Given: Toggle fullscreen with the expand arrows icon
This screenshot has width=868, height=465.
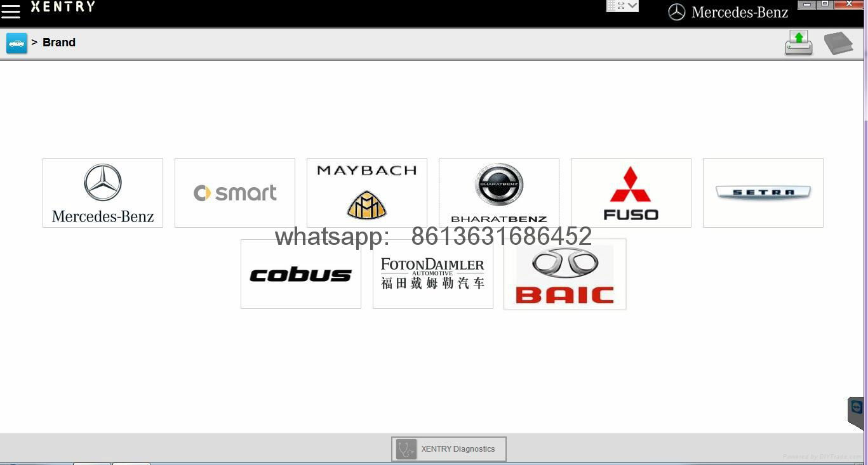Looking at the screenshot, I should (x=621, y=6).
